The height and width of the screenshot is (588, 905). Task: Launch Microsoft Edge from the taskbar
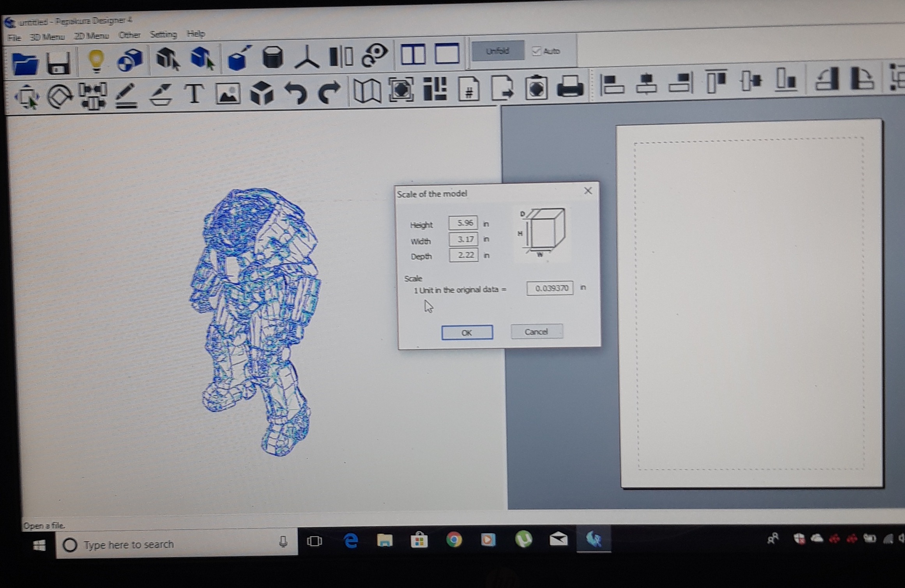click(351, 541)
